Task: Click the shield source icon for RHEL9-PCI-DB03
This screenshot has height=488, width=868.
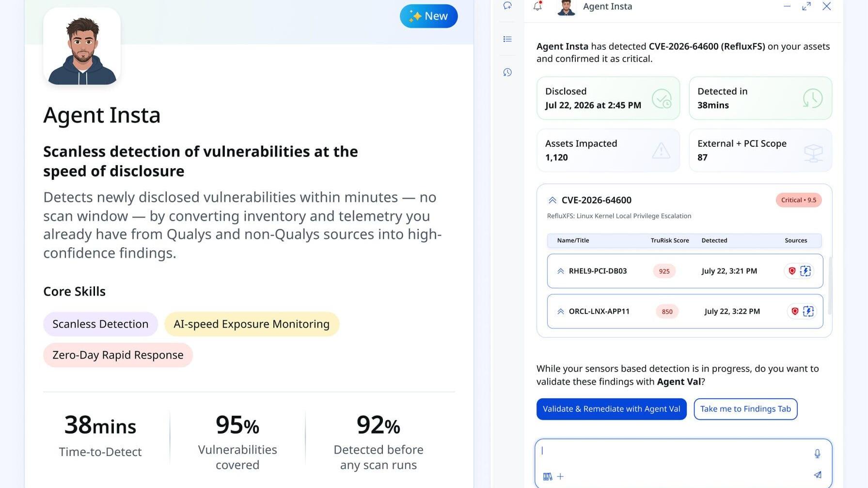Action: [x=792, y=271]
